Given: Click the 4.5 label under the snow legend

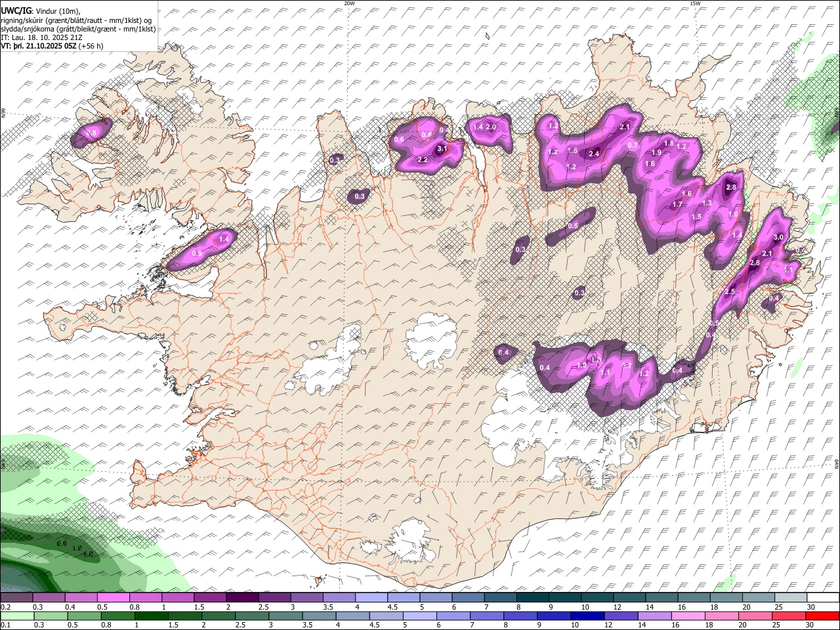Looking at the screenshot, I should 392,607.
